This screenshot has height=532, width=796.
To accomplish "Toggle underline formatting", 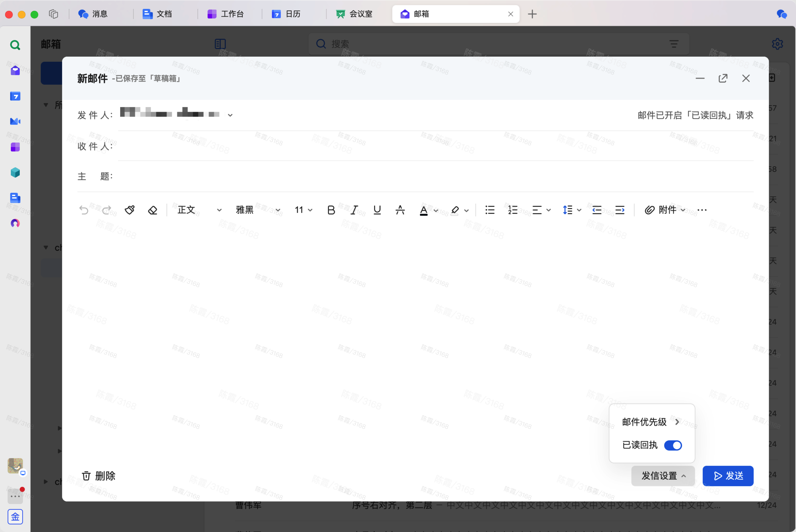I will pos(377,210).
